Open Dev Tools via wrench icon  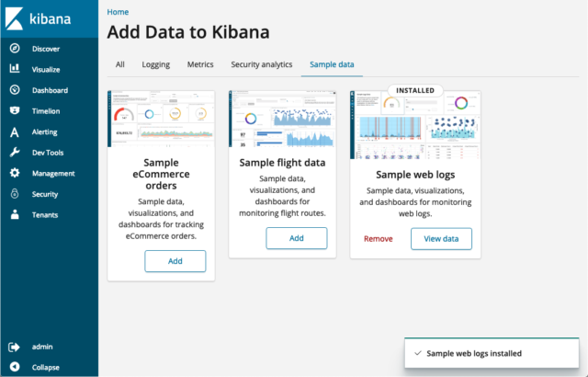pos(15,152)
